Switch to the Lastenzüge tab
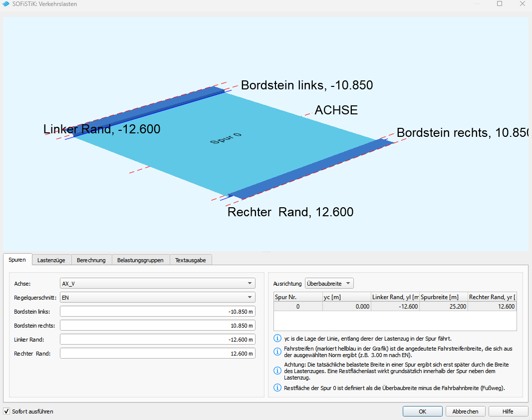The image size is (532, 420). (52, 260)
